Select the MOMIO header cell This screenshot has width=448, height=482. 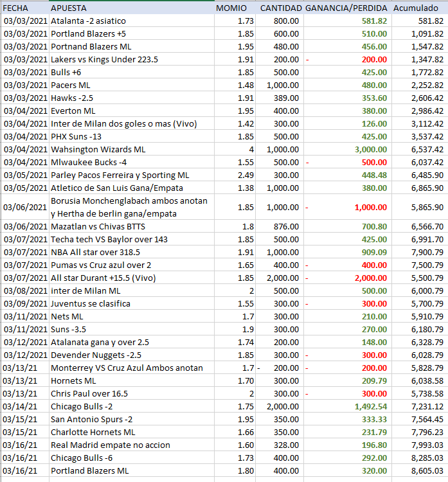click(x=235, y=8)
